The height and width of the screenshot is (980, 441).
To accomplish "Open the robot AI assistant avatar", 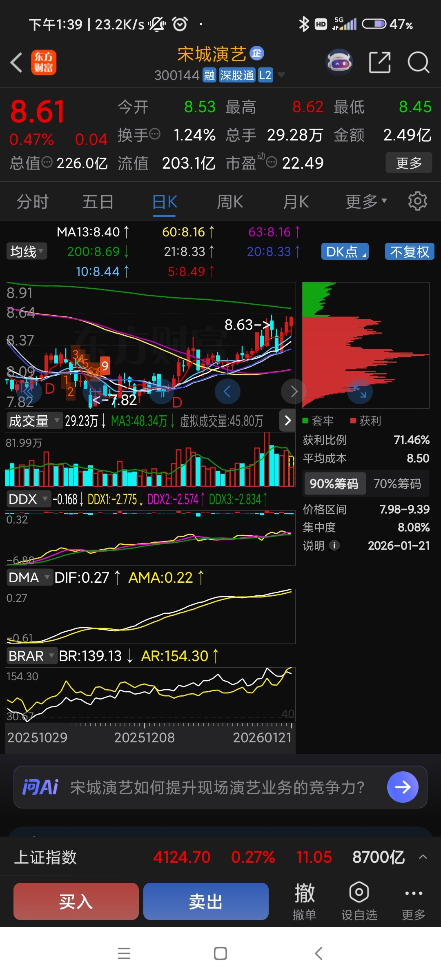I will point(339,62).
